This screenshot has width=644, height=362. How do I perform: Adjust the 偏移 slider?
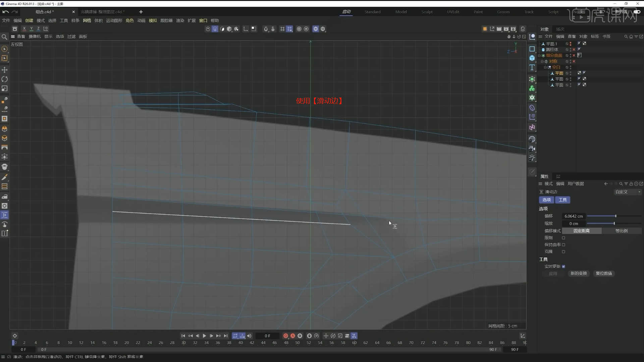pos(614,216)
